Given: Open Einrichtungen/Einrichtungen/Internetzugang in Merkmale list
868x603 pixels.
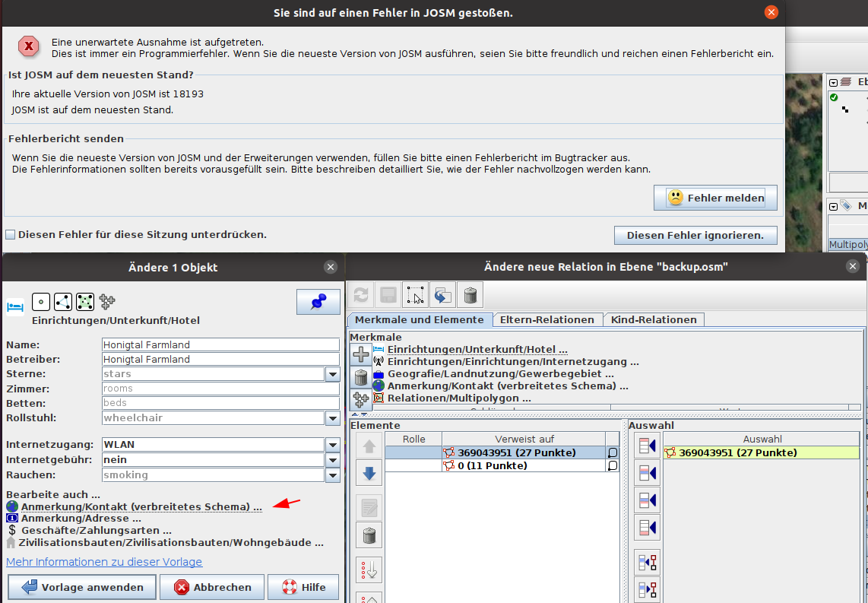Looking at the screenshot, I should click(512, 362).
